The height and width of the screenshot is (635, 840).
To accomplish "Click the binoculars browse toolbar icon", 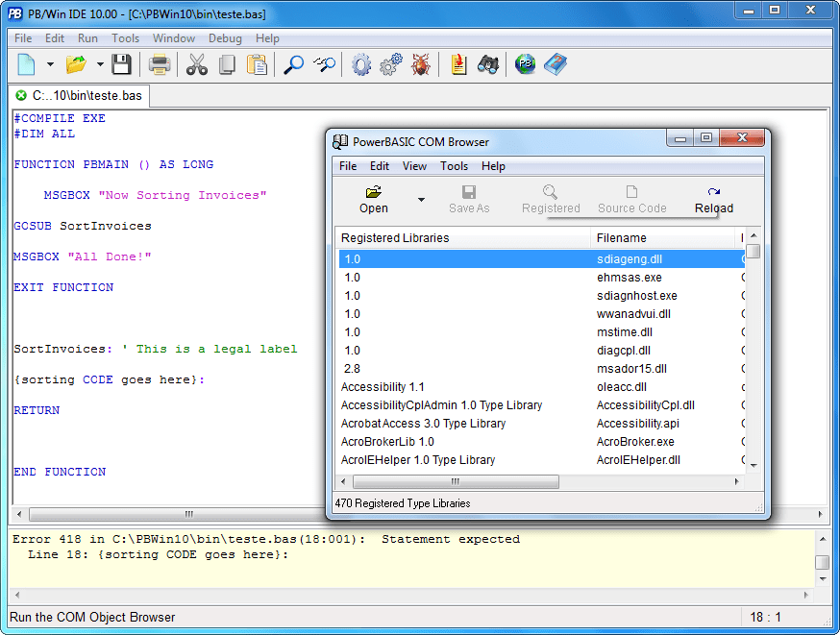I will pyautogui.click(x=487, y=63).
